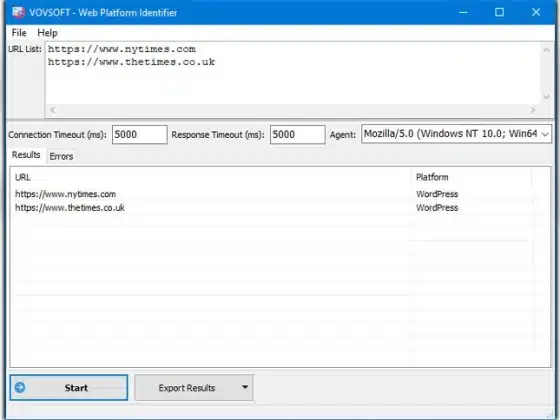Screen dimensions: 560x420
Task: Close the Web Platform Identifier window
Action: point(536,12)
